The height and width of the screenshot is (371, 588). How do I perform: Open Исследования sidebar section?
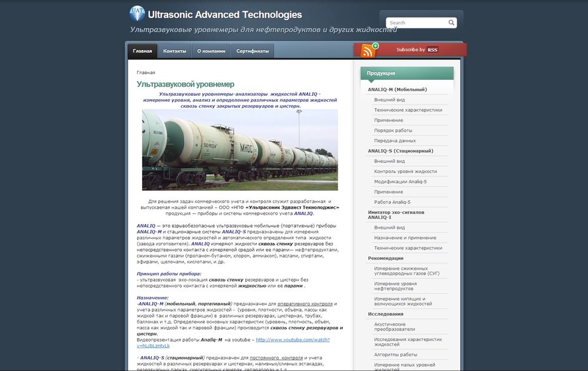point(386,314)
